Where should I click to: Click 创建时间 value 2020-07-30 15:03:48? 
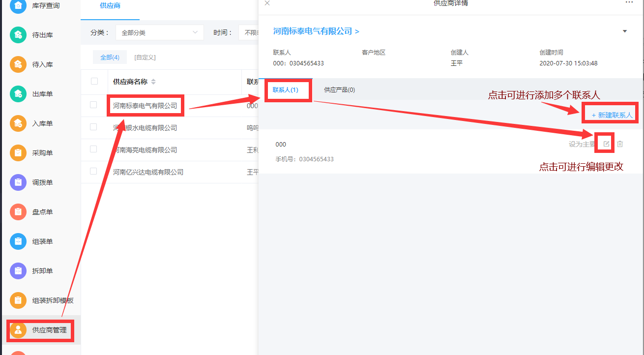click(x=568, y=63)
